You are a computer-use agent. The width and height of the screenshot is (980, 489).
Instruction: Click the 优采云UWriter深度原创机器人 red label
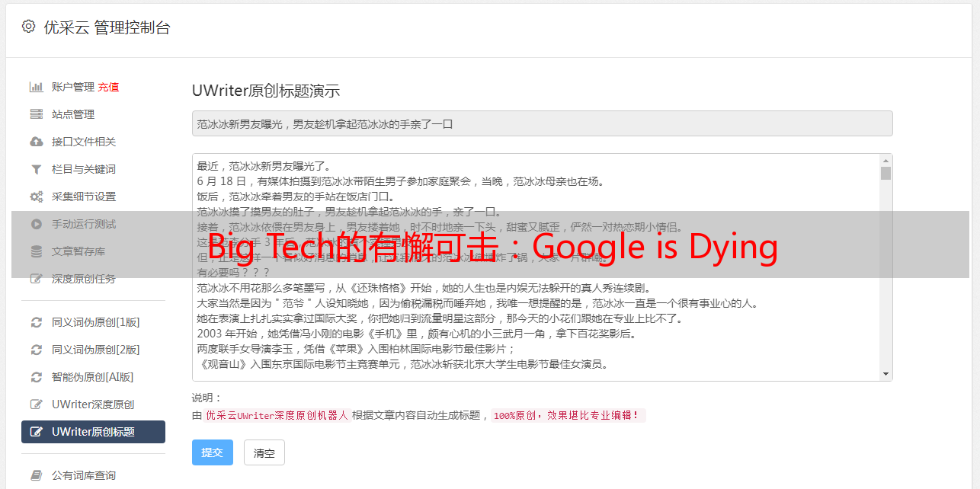pyautogui.click(x=277, y=416)
